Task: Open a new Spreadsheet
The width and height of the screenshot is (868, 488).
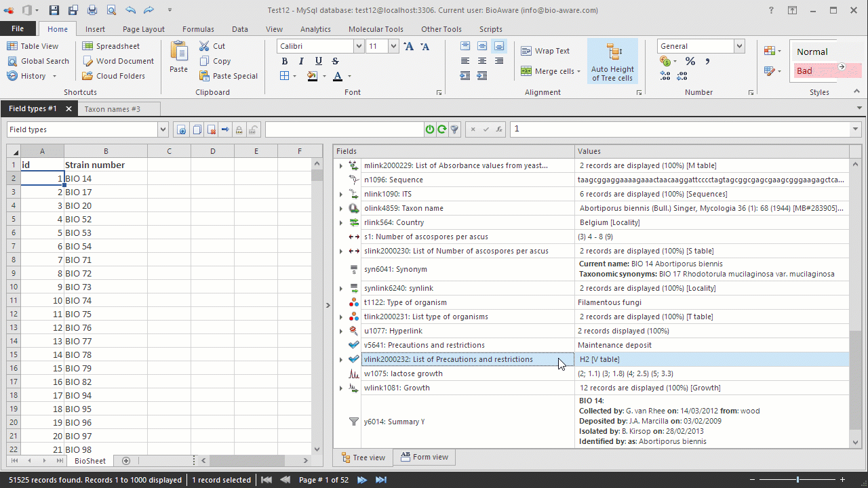Action: (x=111, y=46)
